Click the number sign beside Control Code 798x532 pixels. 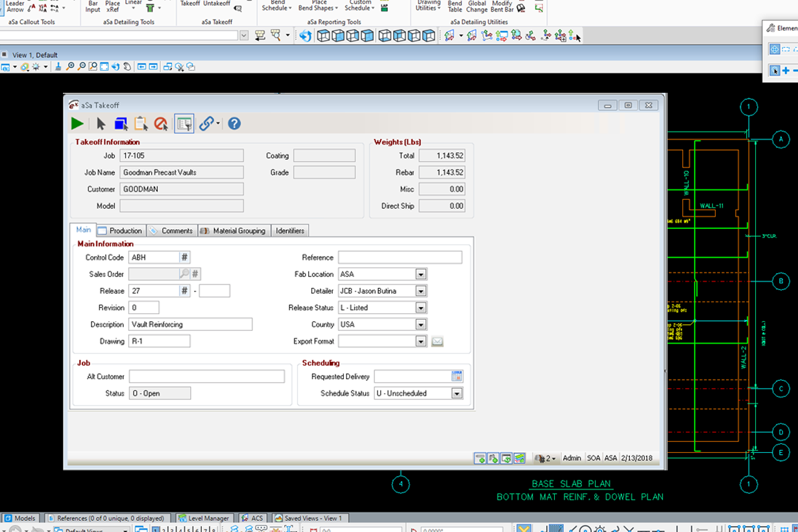coord(185,258)
